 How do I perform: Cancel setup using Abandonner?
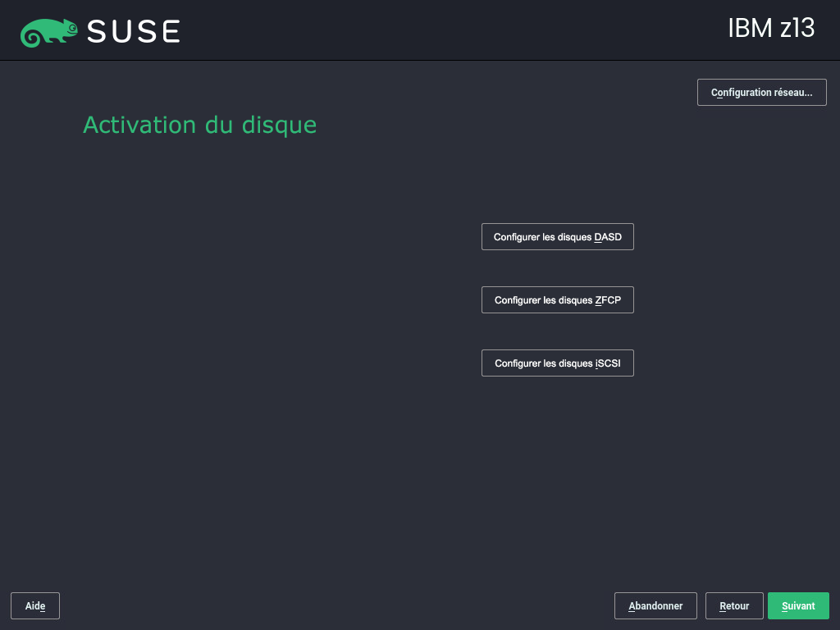pos(655,606)
